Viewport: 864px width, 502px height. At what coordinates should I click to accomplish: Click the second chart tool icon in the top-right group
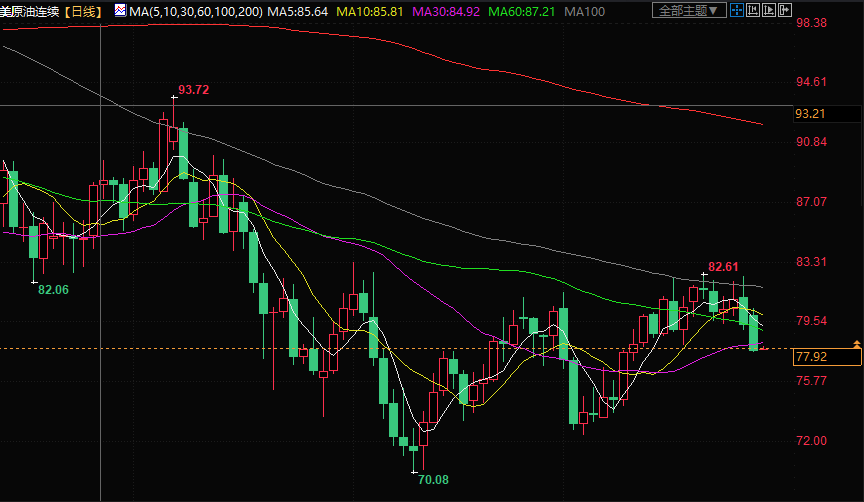[754, 11]
